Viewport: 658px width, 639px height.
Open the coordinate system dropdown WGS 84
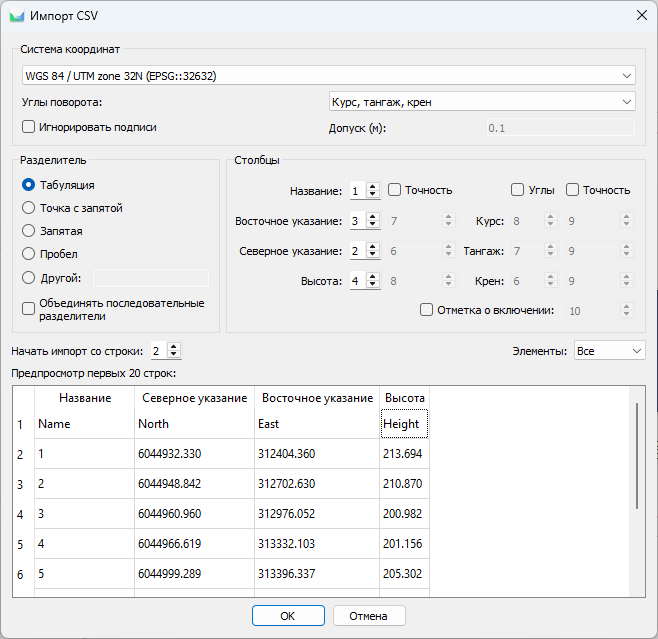click(329, 76)
